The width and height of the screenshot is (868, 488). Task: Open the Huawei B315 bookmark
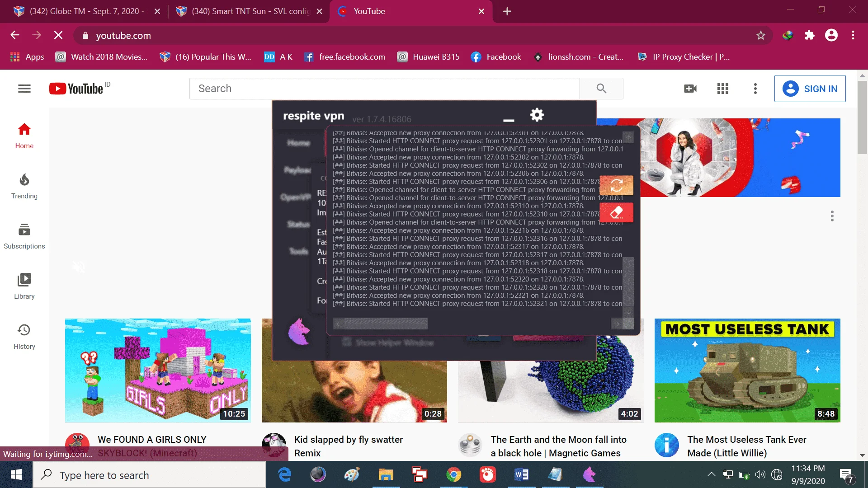point(428,57)
